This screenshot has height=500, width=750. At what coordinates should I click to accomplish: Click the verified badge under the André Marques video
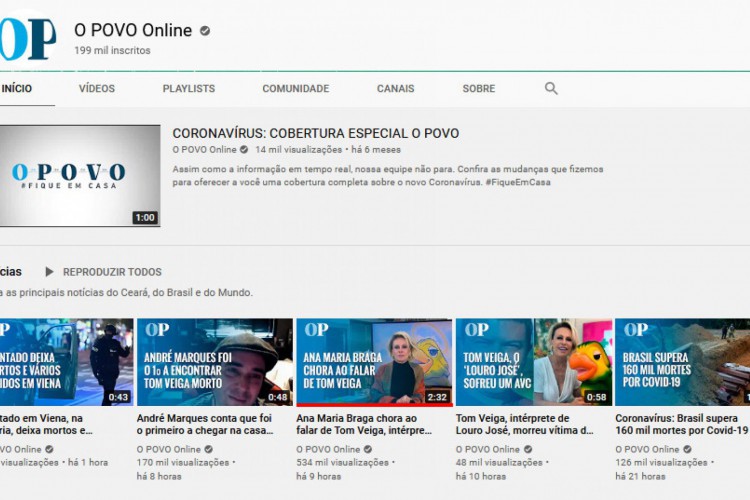(x=209, y=449)
